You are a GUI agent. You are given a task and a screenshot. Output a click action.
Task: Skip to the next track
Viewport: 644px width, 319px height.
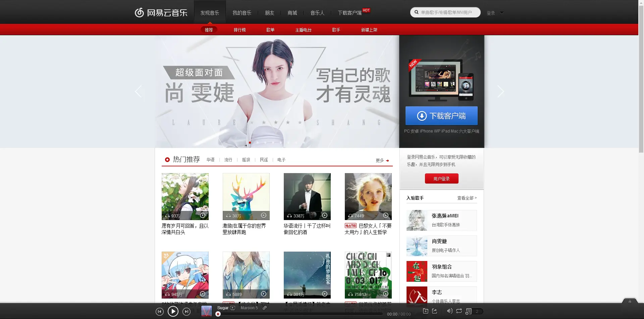[x=186, y=312]
